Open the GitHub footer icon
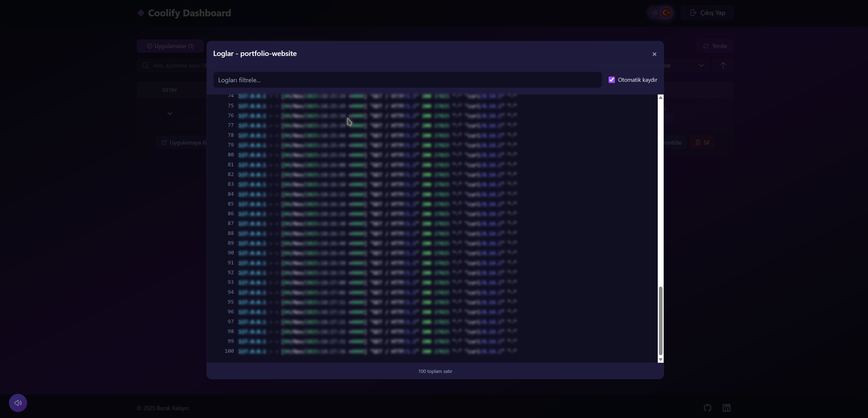This screenshot has height=418, width=868. coord(707,408)
